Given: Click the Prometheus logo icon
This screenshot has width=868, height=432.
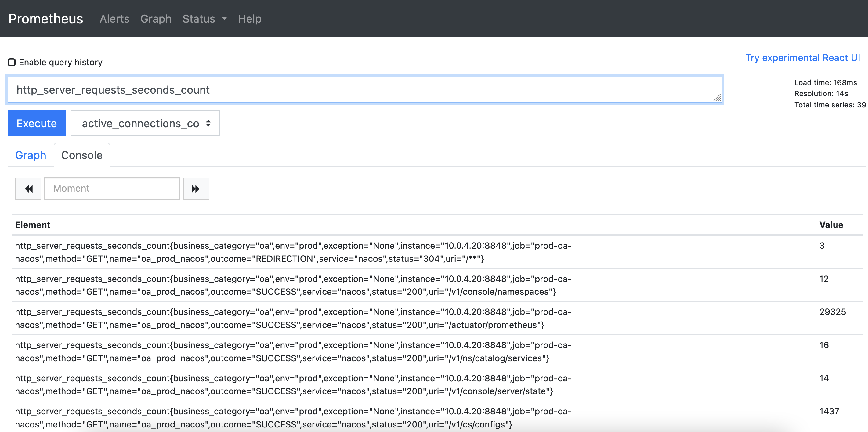Looking at the screenshot, I should (46, 19).
